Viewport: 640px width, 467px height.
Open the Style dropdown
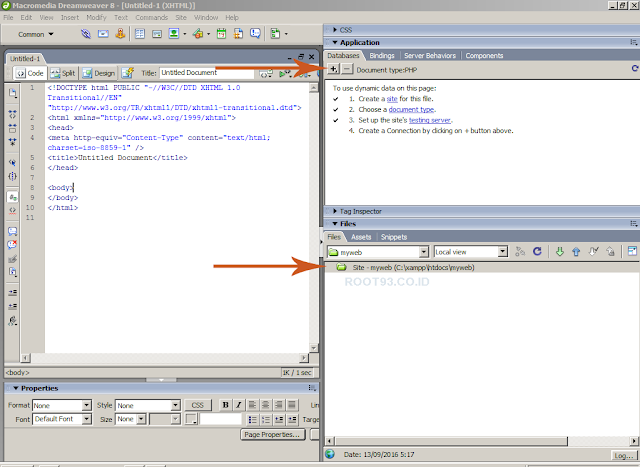point(176,405)
